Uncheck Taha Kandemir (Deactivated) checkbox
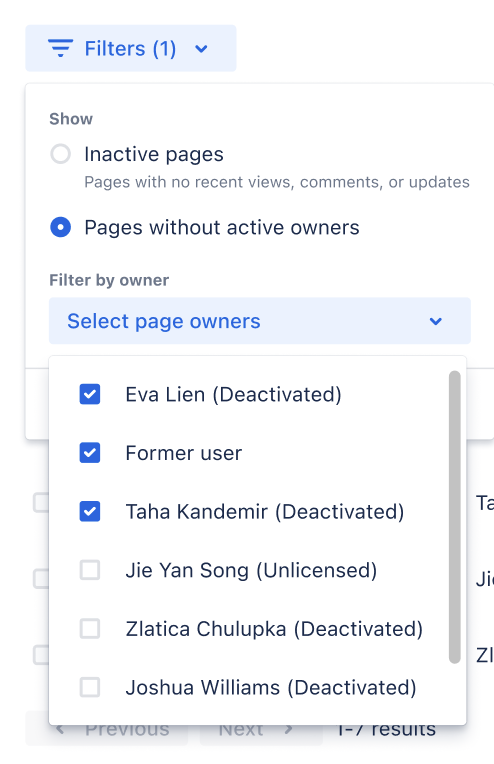Screen dimensions: 494x764 click(x=90, y=512)
